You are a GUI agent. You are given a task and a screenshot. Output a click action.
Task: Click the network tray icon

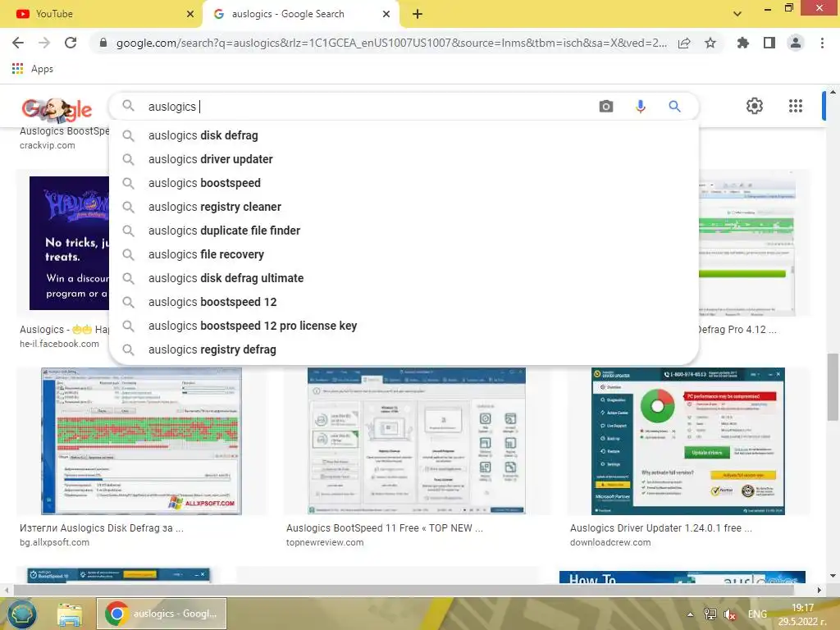(710, 614)
